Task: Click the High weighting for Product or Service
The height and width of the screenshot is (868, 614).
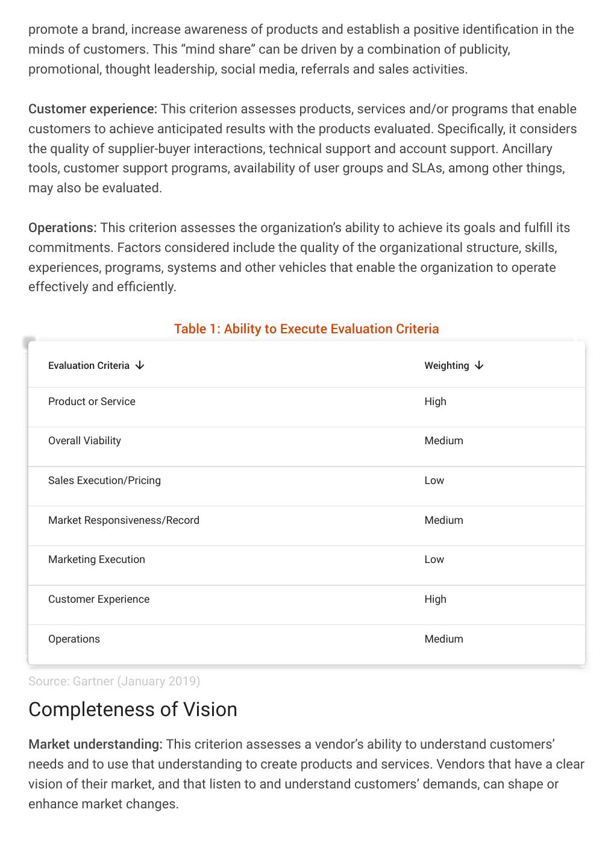Action: (435, 401)
